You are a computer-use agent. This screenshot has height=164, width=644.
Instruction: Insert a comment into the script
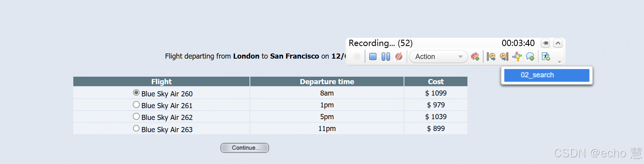point(530,57)
